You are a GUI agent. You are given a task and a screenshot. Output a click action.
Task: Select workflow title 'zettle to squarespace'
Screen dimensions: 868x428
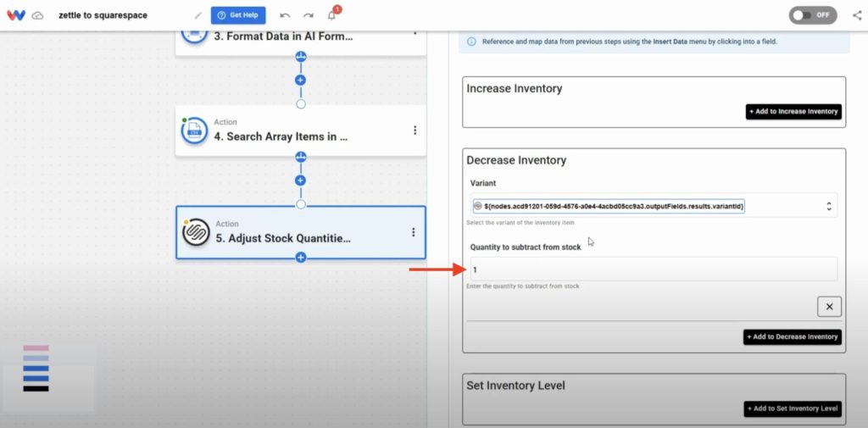(x=103, y=15)
